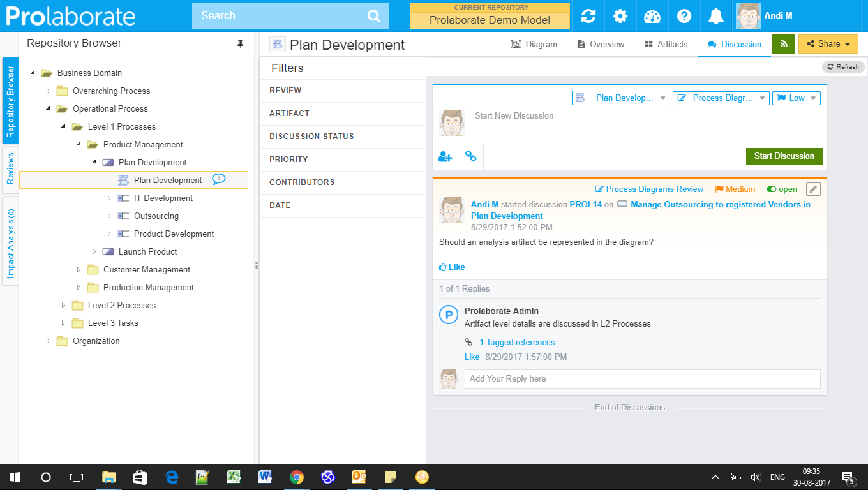Click the volume icon in system tray
The height and width of the screenshot is (490, 868).
[756, 477]
